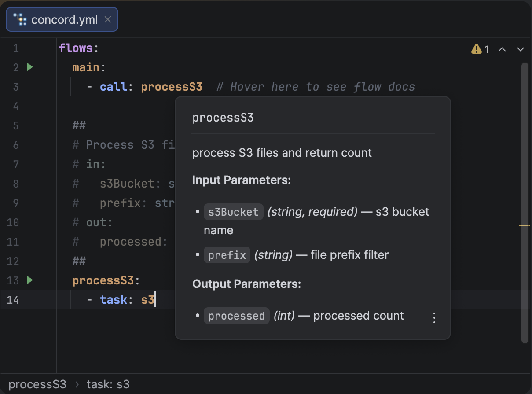The width and height of the screenshot is (532, 394).
Task: Click line number 14 in the gutter
Action: (x=13, y=300)
